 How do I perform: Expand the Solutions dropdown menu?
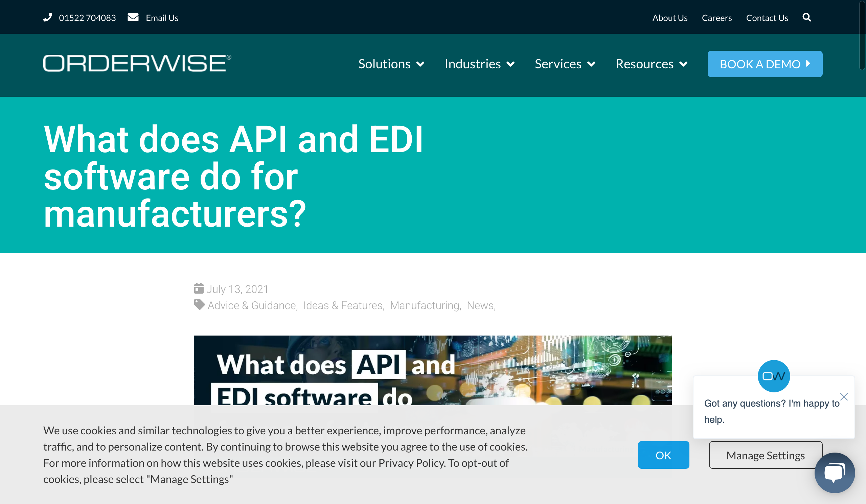click(391, 64)
